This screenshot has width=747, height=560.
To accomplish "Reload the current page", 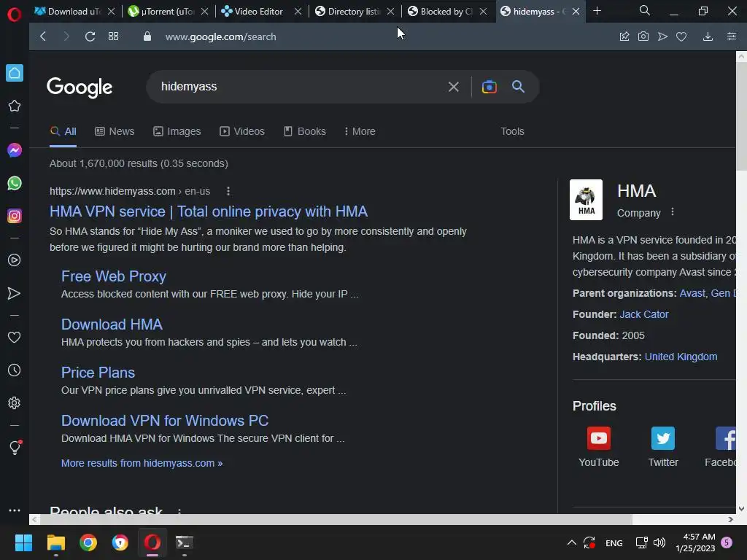I will coord(90,36).
